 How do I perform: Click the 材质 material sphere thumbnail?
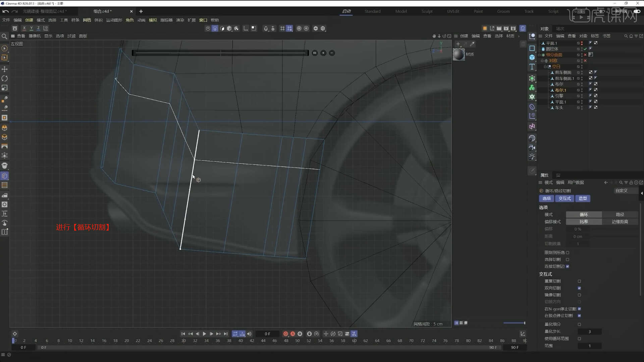(x=459, y=54)
